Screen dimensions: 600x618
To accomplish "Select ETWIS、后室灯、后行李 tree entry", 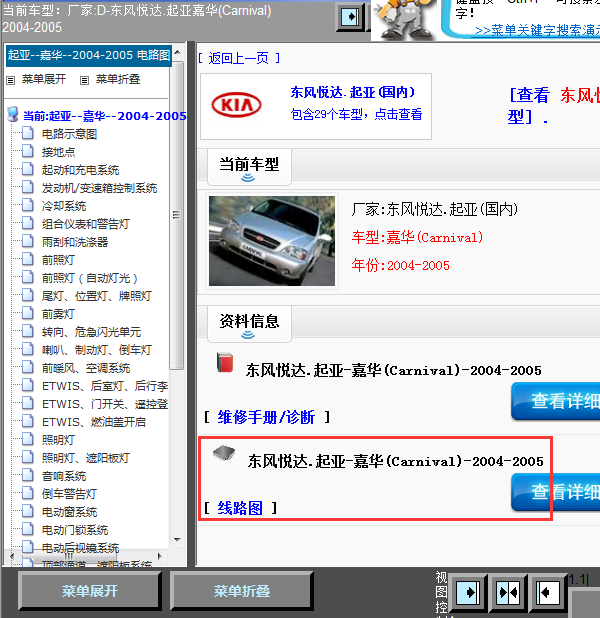I will (105, 386).
